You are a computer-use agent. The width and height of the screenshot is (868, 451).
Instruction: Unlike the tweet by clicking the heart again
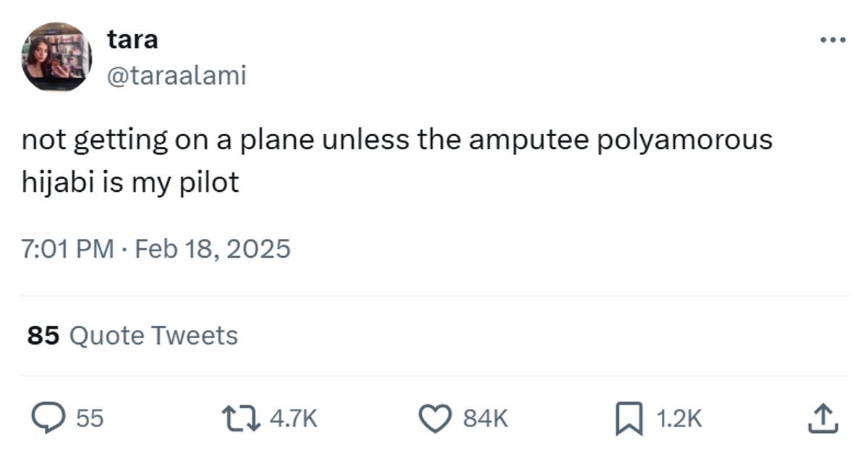pos(437,417)
